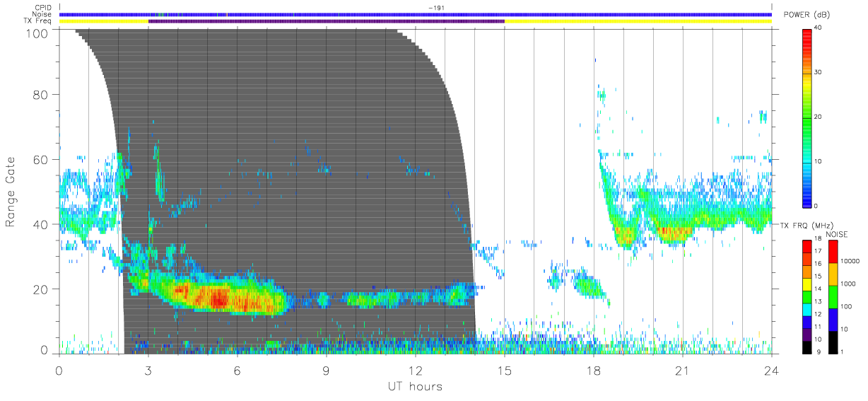The width and height of the screenshot is (868, 401).
Task: Click the red top segment of TX FRQ legend
Action: [808, 246]
